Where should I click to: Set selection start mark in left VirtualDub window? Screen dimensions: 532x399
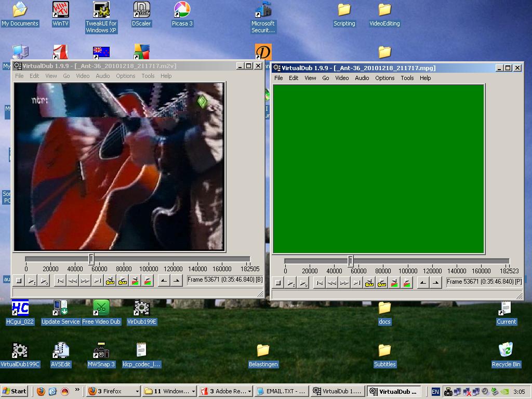coord(164,281)
